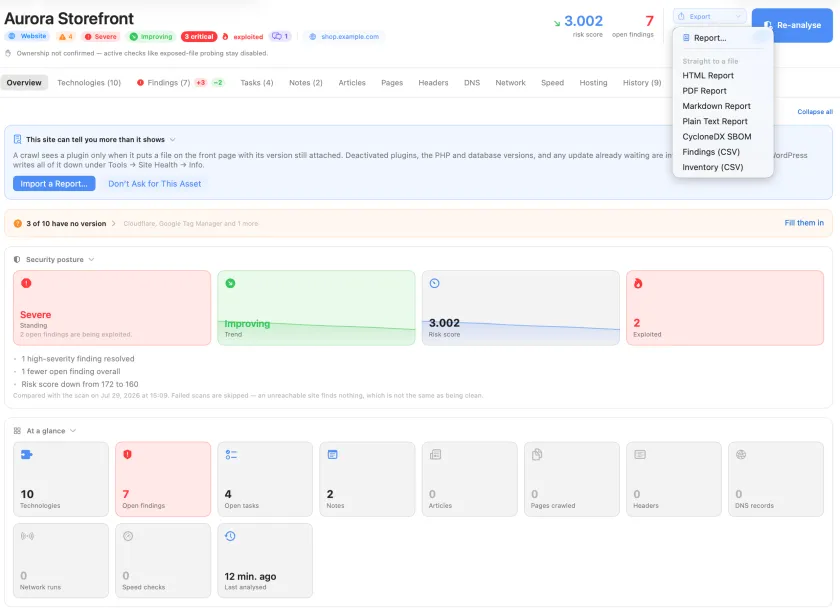
Task: Click the DNS records globe icon
Action: [741, 454]
